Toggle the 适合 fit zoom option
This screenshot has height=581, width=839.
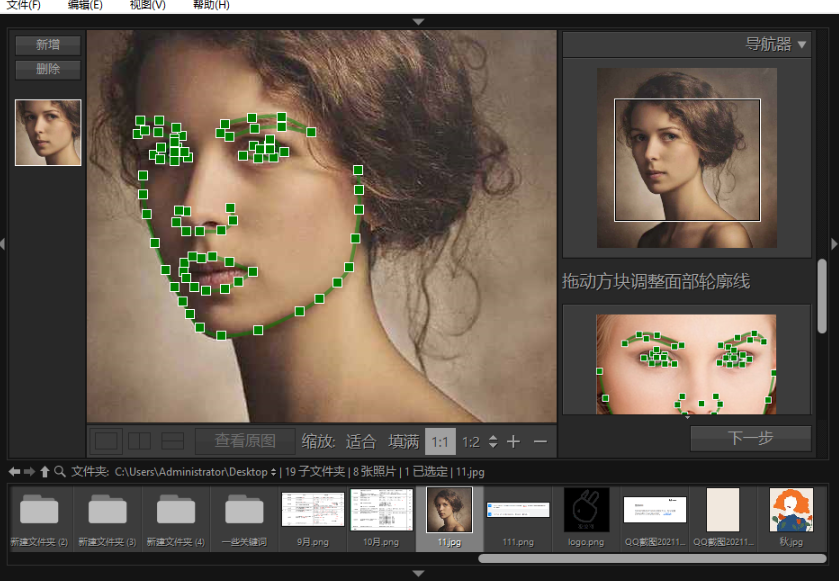(361, 441)
